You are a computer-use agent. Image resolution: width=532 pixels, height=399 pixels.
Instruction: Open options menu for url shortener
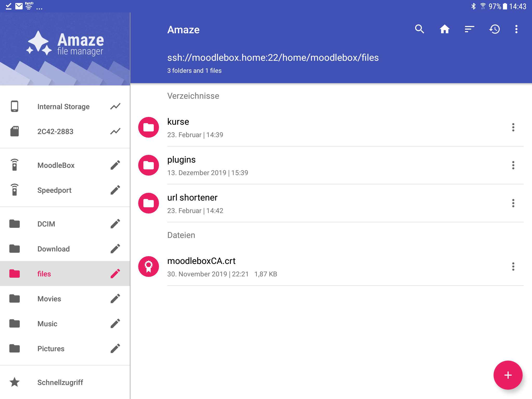(x=513, y=203)
